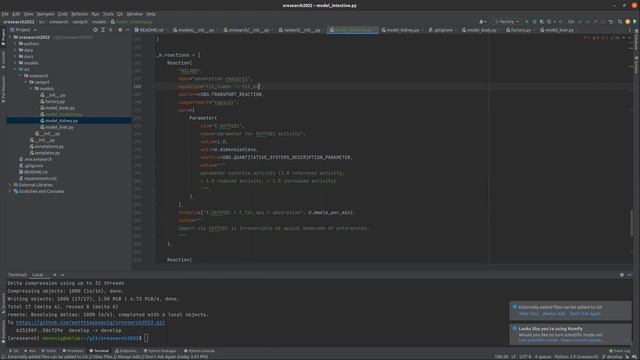Image resolution: width=640 pixels, height=360 pixels.
Task: Open the user account dropdown in toolbar
Action: pos(482,22)
